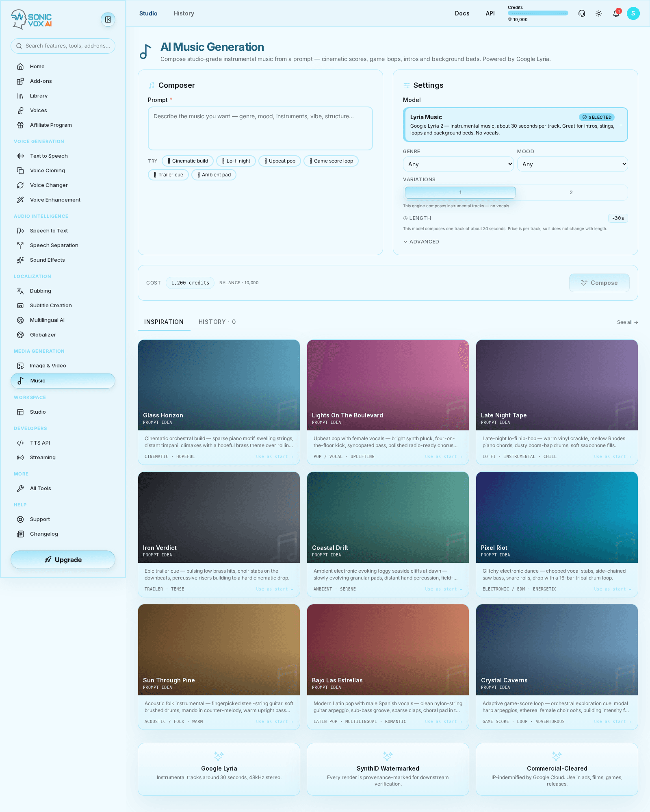650x812 pixels.
Task: Select the Lyria Music model card
Action: pyautogui.click(x=516, y=125)
